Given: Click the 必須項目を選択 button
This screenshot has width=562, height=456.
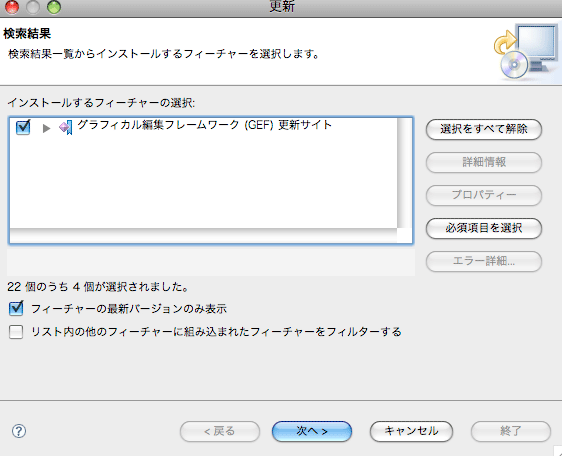Looking at the screenshot, I should [484, 228].
